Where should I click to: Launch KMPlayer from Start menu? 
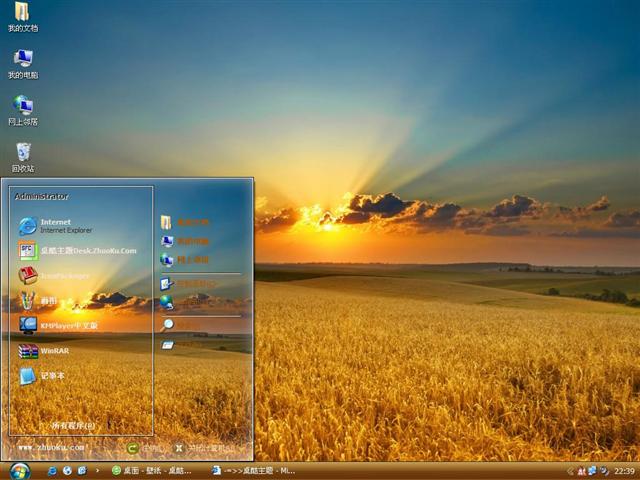pos(65,325)
